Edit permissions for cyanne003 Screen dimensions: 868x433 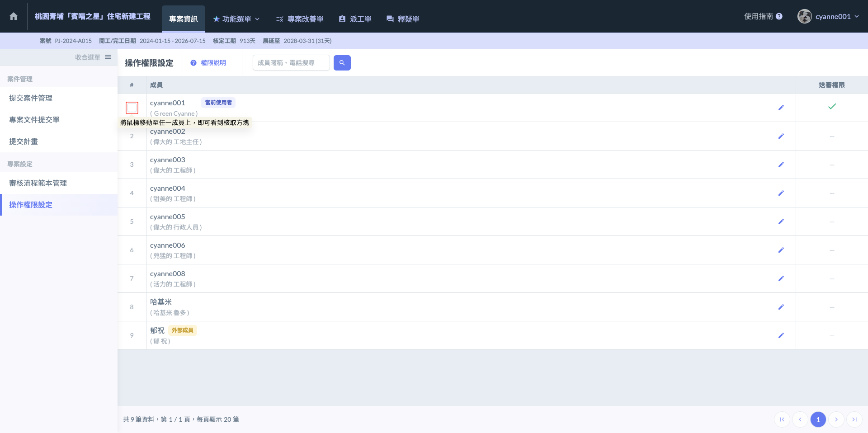781,165
